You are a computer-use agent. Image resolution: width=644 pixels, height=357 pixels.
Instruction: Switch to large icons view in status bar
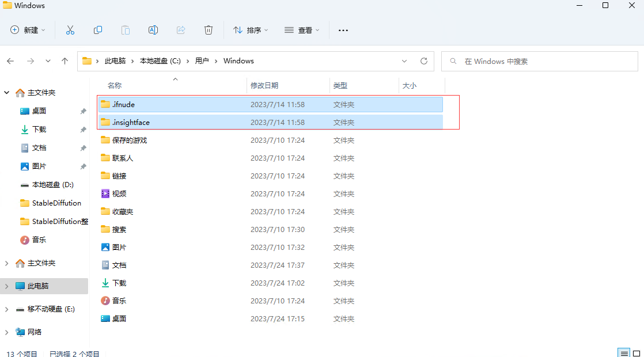click(x=637, y=353)
